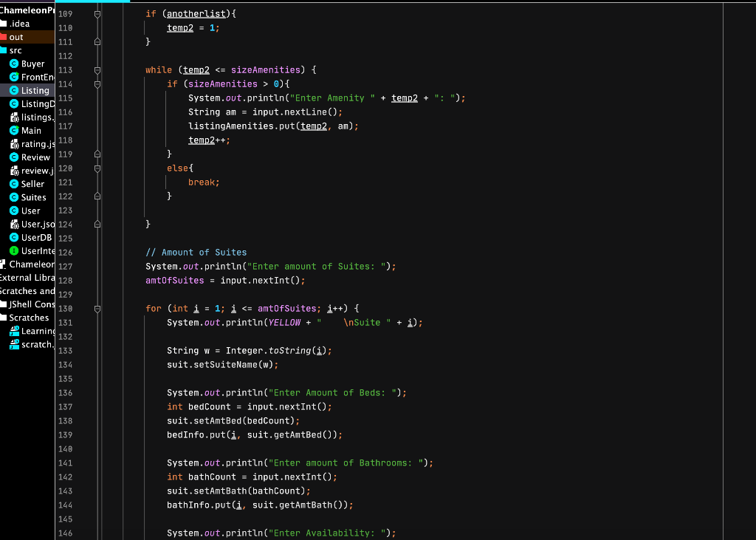Viewport: 756px width, 540px height.
Task: Click the User.jso file icon
Action: click(x=14, y=224)
